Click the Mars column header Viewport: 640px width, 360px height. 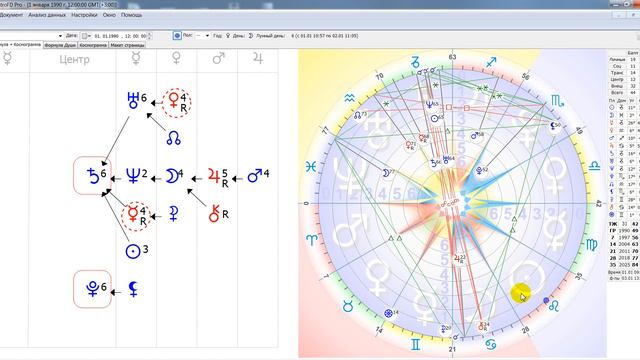(218, 58)
